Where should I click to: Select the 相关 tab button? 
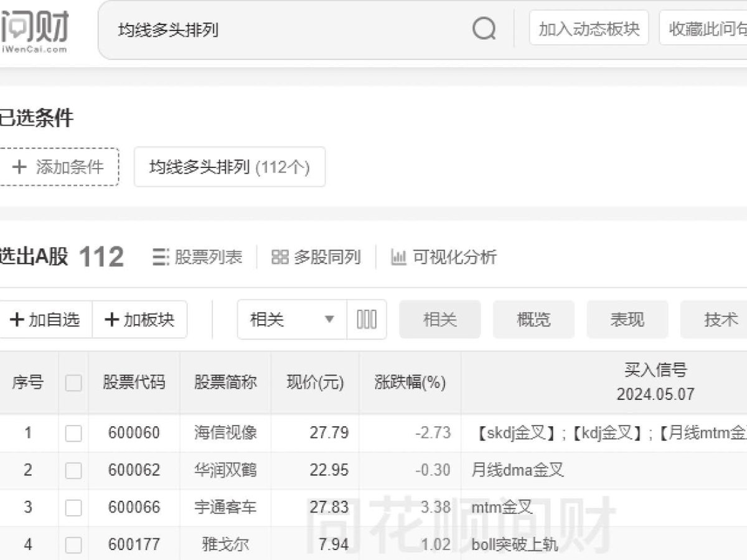[440, 320]
